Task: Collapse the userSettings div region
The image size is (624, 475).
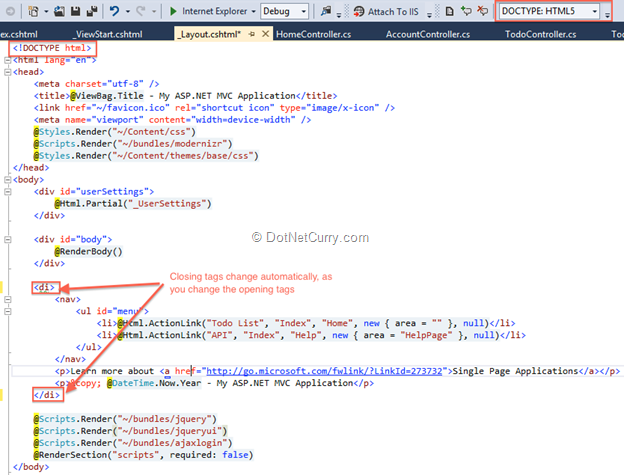Action: pos(8,192)
